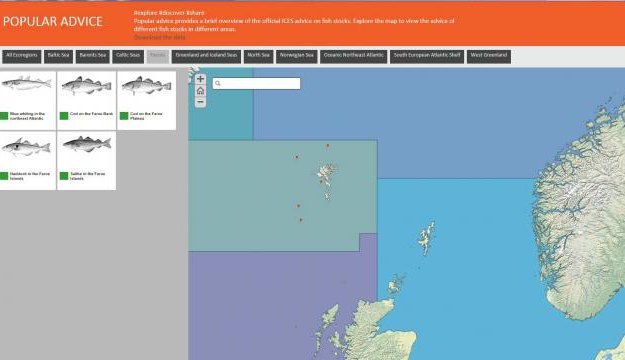Image resolution: width=625 pixels, height=360 pixels.
Task: Click the Download the data link
Action: point(159,37)
